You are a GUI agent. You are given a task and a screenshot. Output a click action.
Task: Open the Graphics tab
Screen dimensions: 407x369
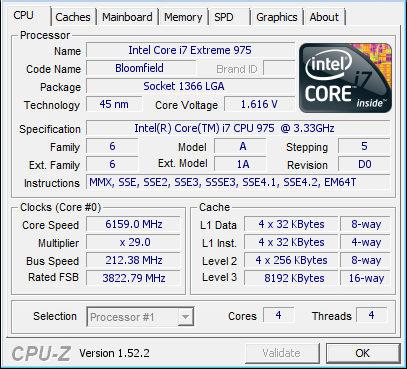coord(277,17)
